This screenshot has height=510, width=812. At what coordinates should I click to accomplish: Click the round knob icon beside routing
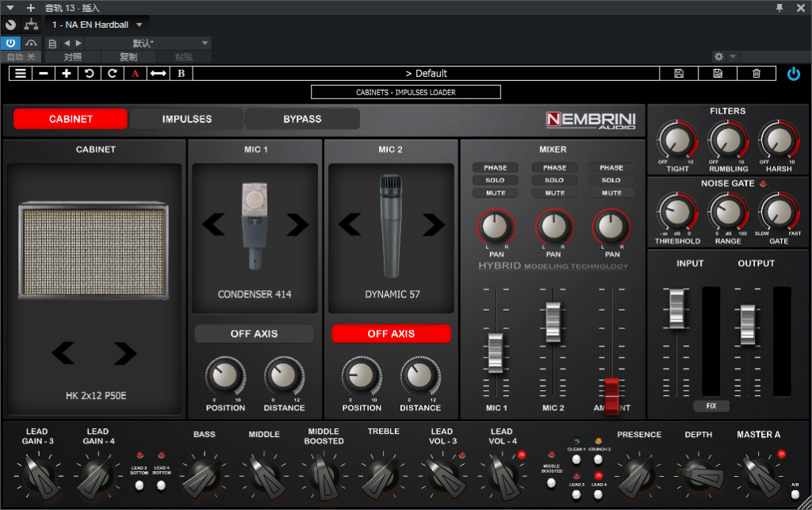click(x=10, y=25)
